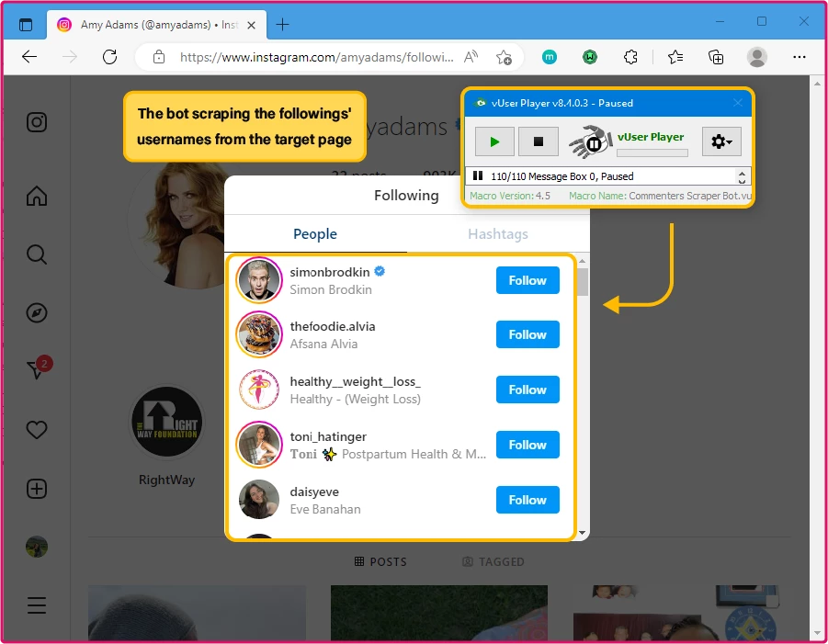Open the More hamburger menu icon
The width and height of the screenshot is (828, 644).
coord(37,604)
